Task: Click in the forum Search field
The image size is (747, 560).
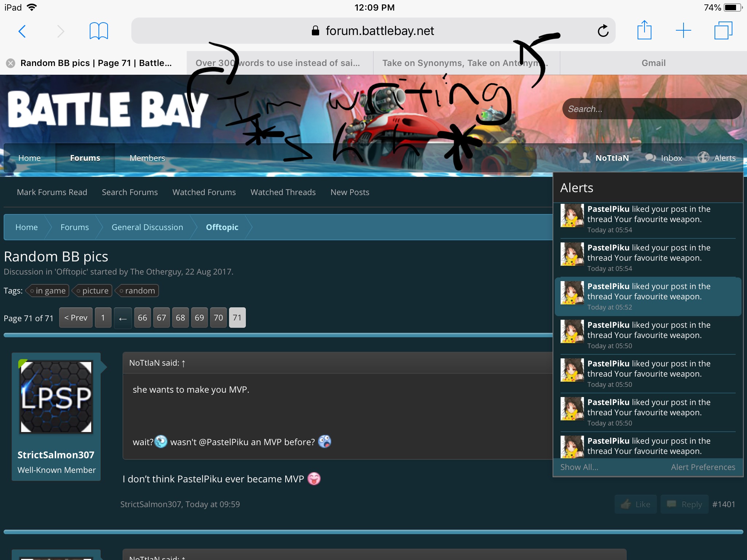Action: click(651, 109)
